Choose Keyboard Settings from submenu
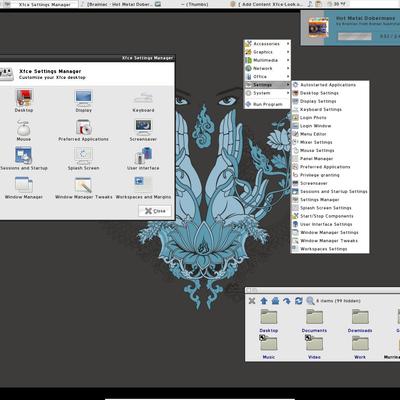This screenshot has width=400, height=400. pyautogui.click(x=330, y=109)
